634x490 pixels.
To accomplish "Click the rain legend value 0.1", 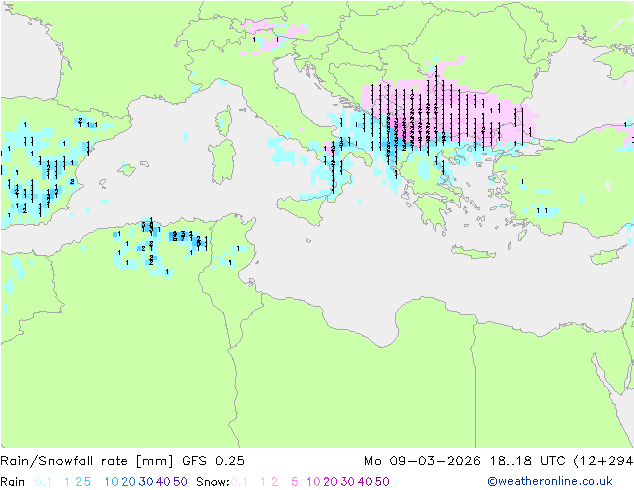I will (x=43, y=482).
